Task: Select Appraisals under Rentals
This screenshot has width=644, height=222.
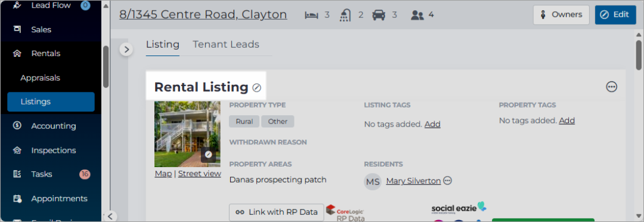Action: pyautogui.click(x=41, y=78)
